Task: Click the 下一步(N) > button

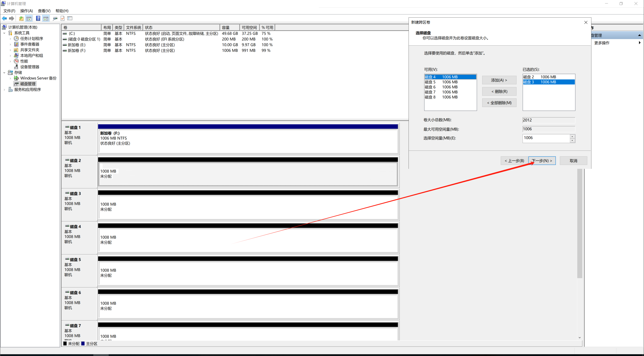Action: [x=542, y=161]
